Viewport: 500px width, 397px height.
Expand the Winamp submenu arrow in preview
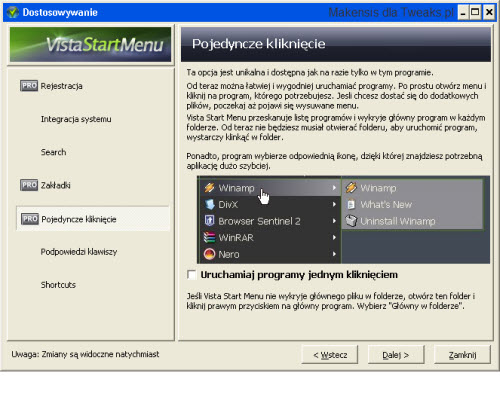pos(334,188)
